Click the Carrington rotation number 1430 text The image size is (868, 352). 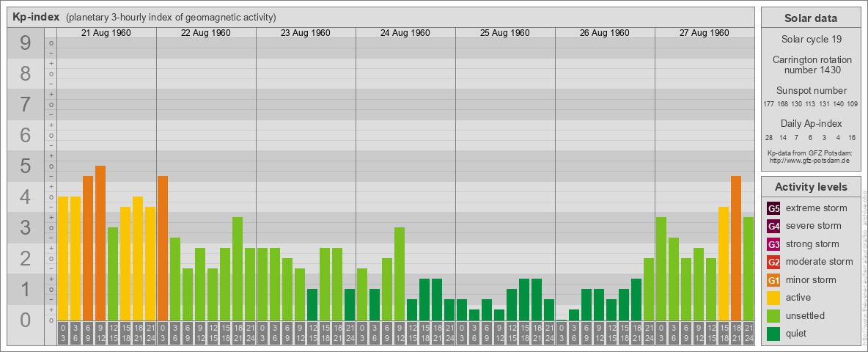[x=811, y=65]
